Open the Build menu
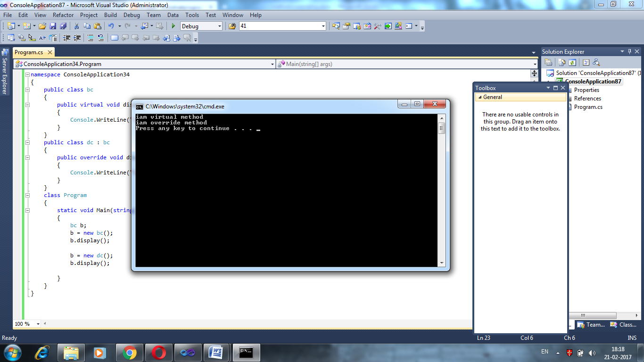Screen dimensions: 644x362 click(x=110, y=15)
